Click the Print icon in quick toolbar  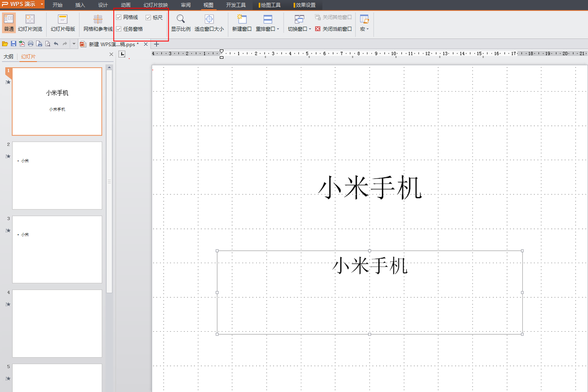(30, 44)
